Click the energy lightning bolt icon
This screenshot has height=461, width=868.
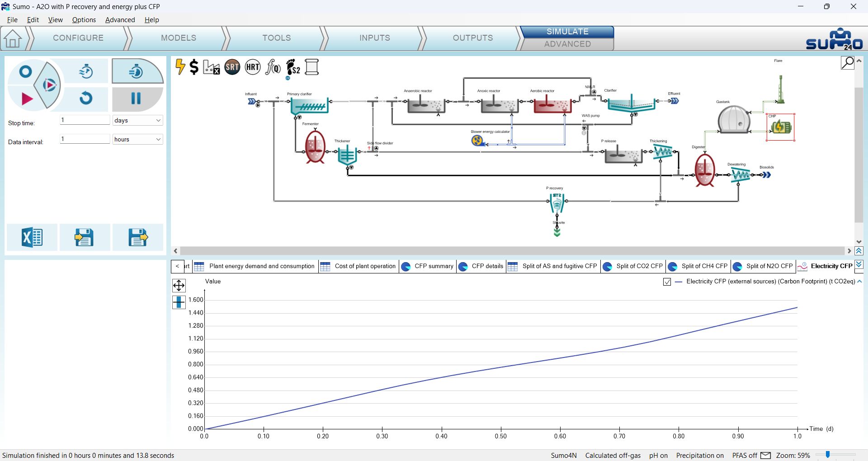tap(180, 67)
